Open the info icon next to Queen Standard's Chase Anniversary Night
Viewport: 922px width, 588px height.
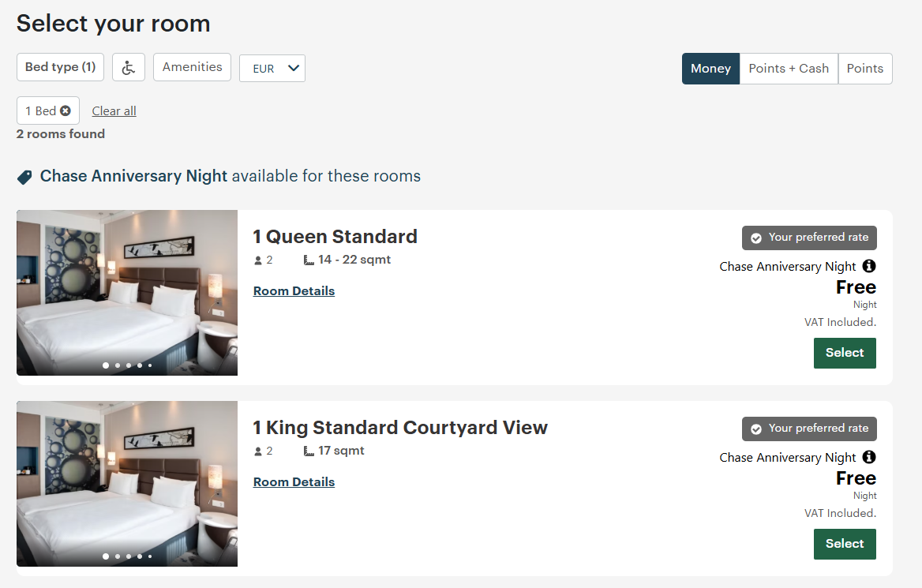tap(868, 266)
